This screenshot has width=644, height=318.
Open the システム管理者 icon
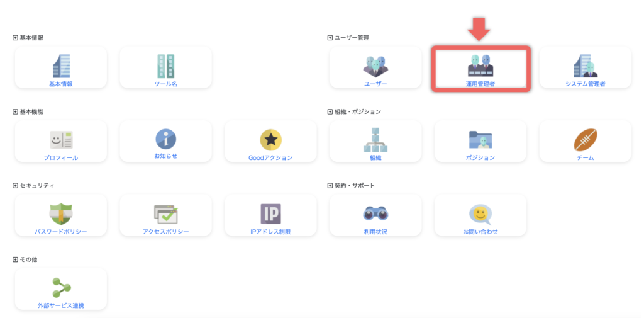(x=585, y=65)
